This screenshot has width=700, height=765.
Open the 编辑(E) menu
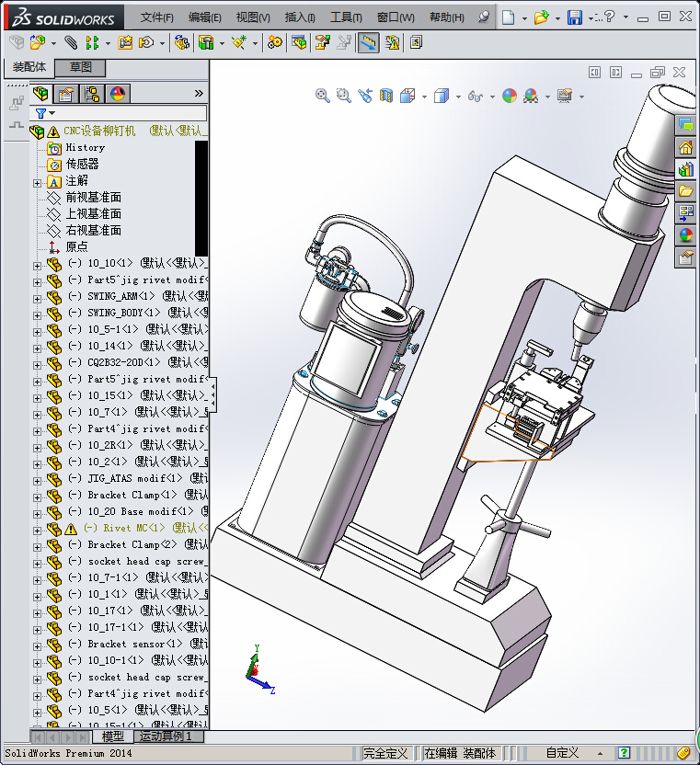204,17
